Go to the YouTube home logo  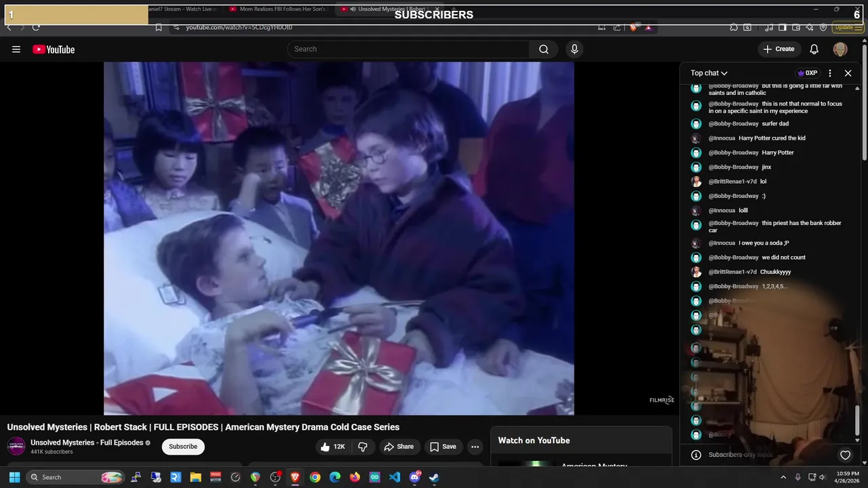(54, 49)
